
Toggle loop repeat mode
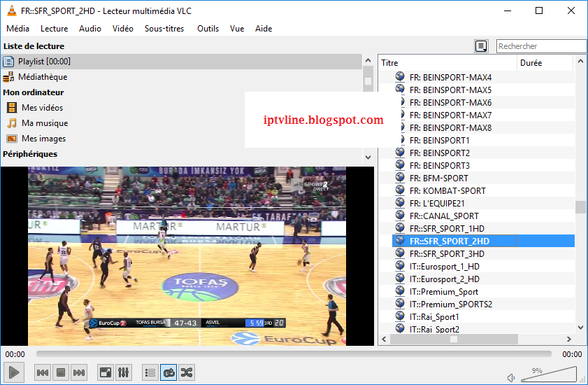coord(168,372)
